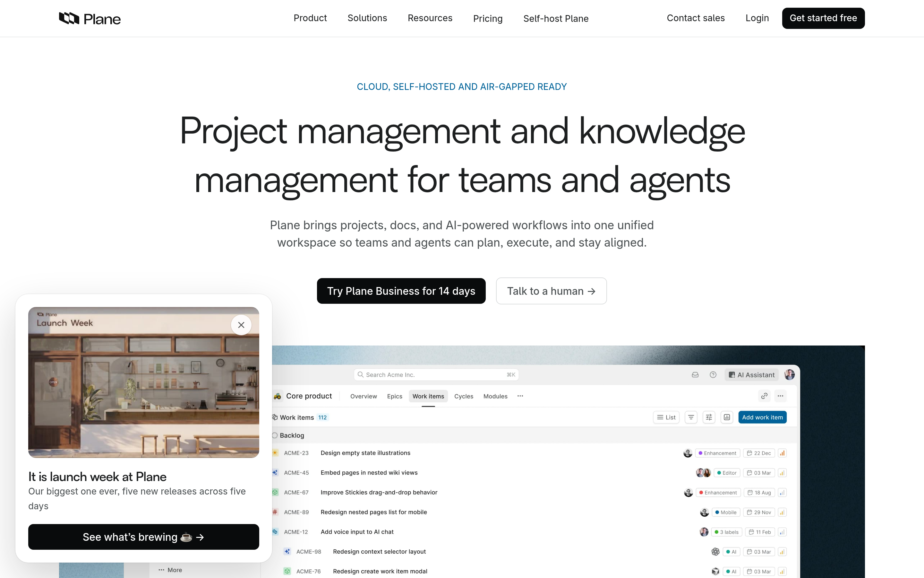Click the OpenAI assignee icon on ACME-98
Image resolution: width=924 pixels, height=578 pixels.
tap(715, 552)
